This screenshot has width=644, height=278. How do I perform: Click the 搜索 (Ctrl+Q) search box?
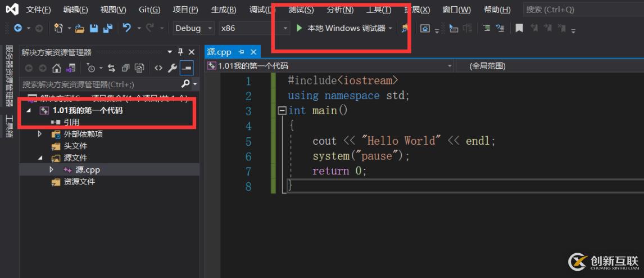click(583, 10)
